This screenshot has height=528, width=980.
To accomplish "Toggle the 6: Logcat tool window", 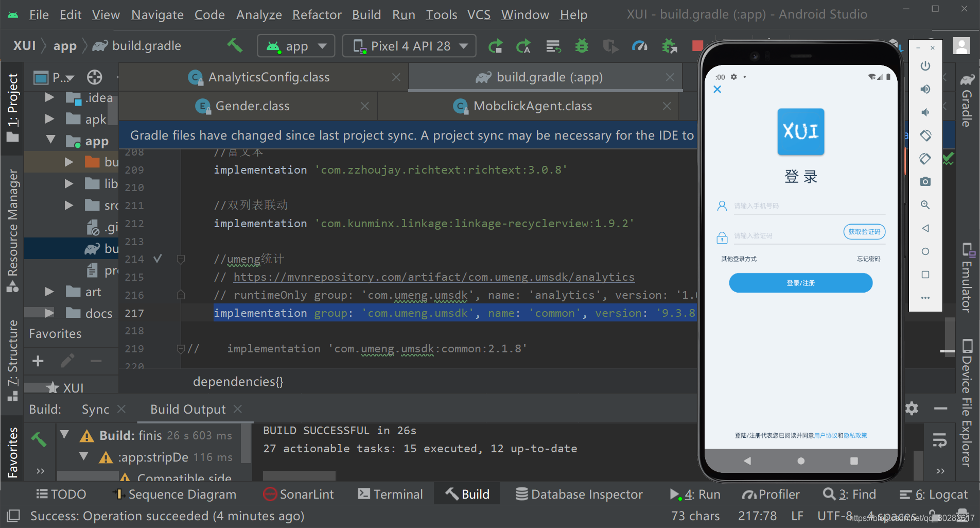I will point(933,495).
